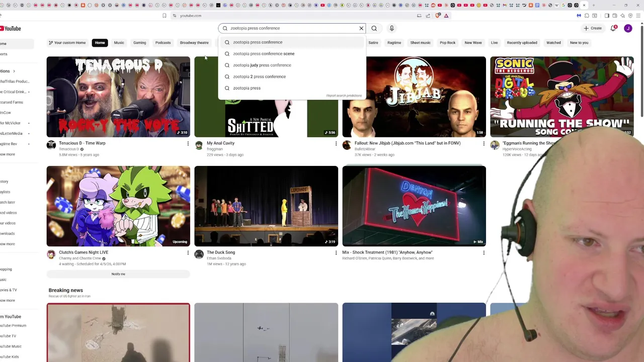Select the 'Your custom Home' chip
The width and height of the screenshot is (644, 362).
point(67,43)
